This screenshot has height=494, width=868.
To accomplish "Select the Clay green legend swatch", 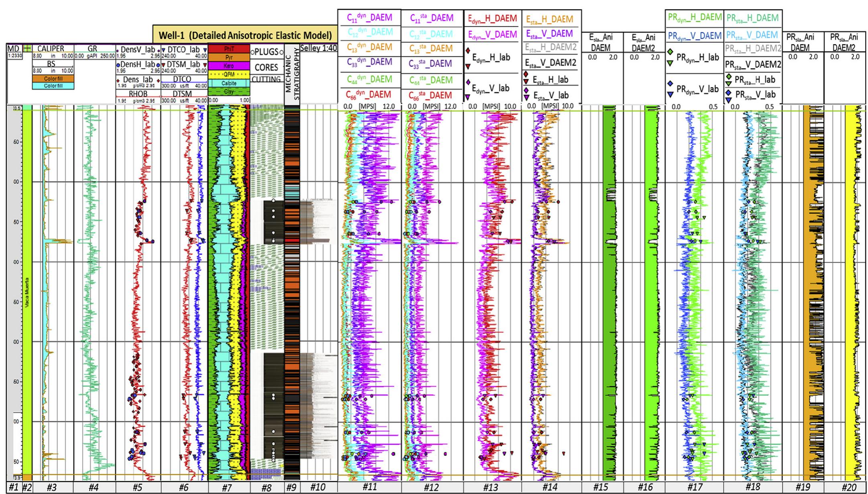I will pyautogui.click(x=229, y=91).
